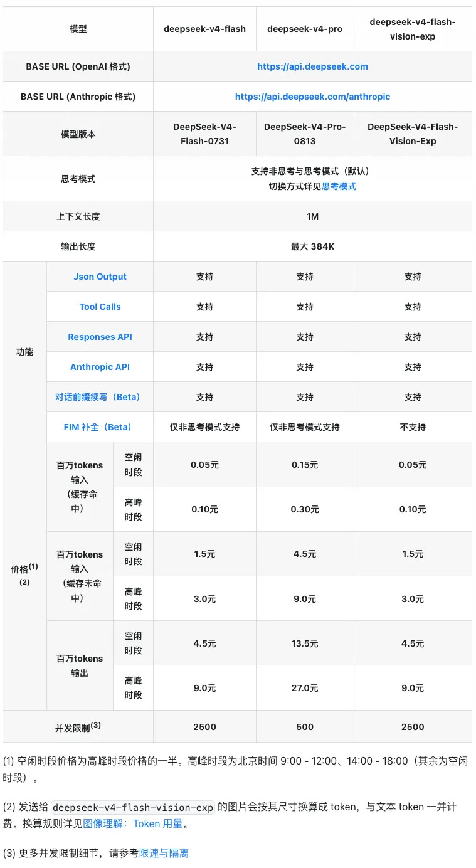Select the 支持 cell for Tool Calls under deepseek-v4-pro

(305, 307)
